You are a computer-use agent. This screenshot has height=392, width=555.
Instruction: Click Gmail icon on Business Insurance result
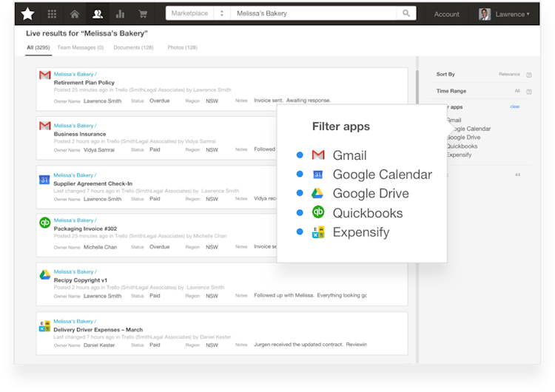click(44, 126)
